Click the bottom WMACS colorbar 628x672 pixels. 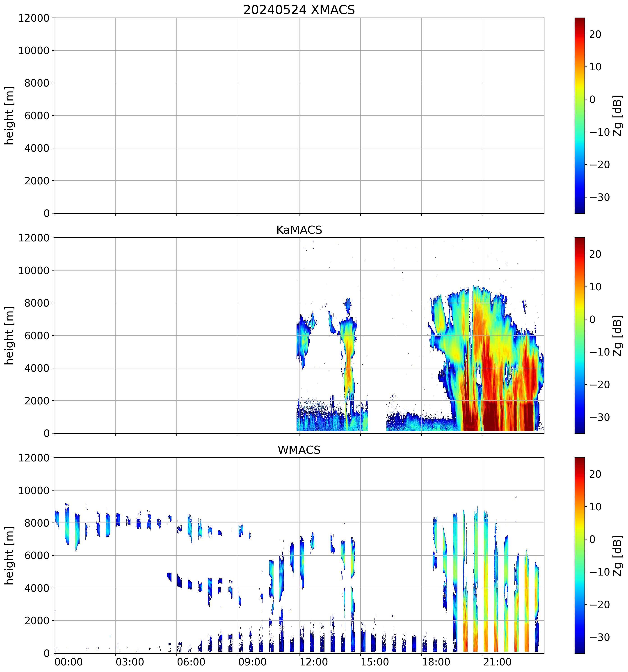coord(579,555)
